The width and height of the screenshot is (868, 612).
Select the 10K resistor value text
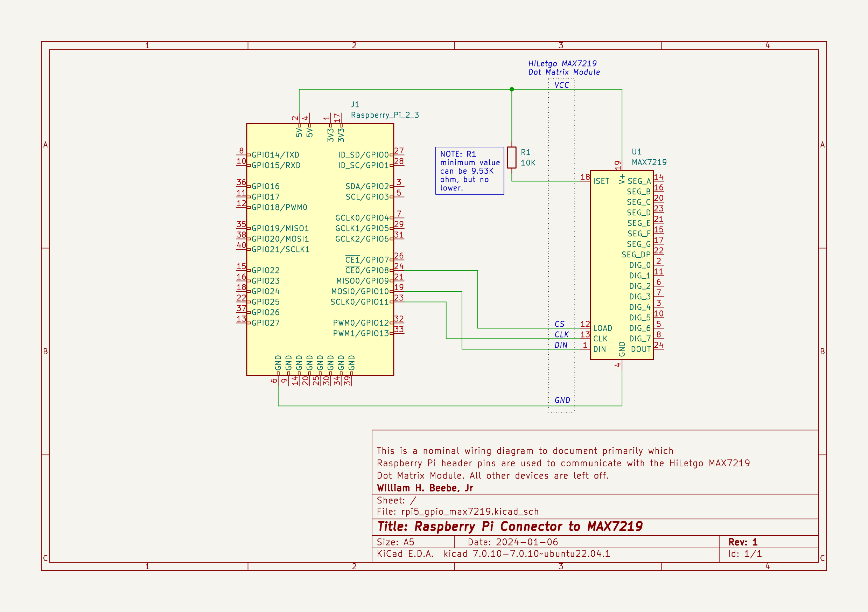[x=528, y=163]
